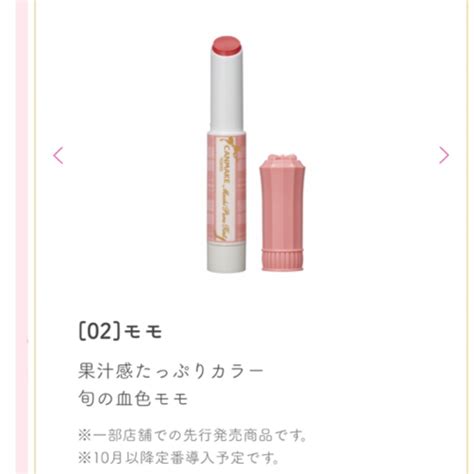This screenshot has height=474, width=474.
Task: Click the ribbon bow on the cap top
Action: pyautogui.click(x=282, y=158)
